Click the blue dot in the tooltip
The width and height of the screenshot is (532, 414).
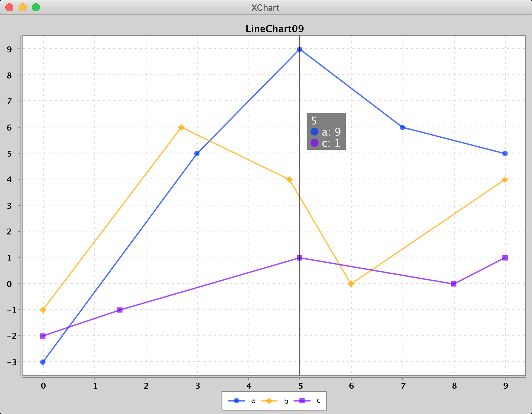click(x=315, y=132)
